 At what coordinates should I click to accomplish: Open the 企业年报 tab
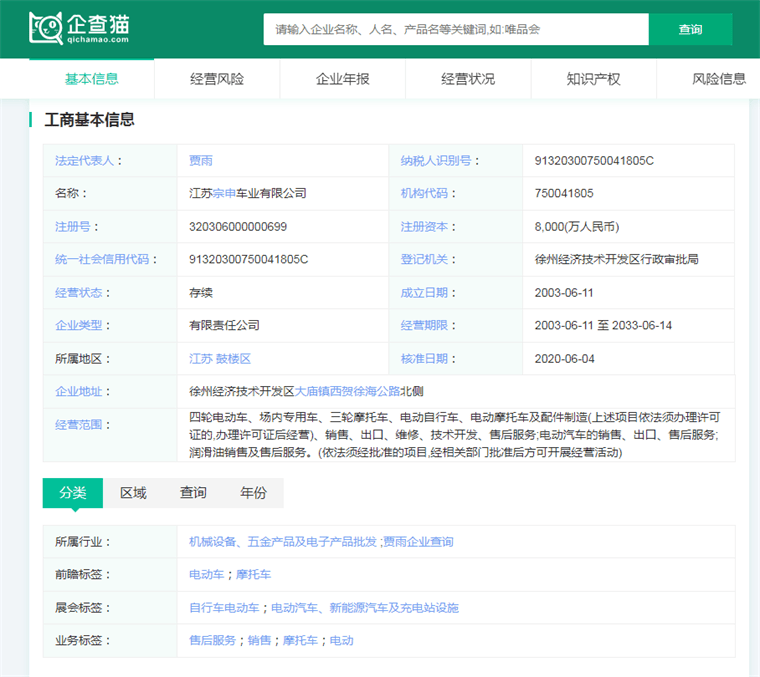(x=342, y=79)
